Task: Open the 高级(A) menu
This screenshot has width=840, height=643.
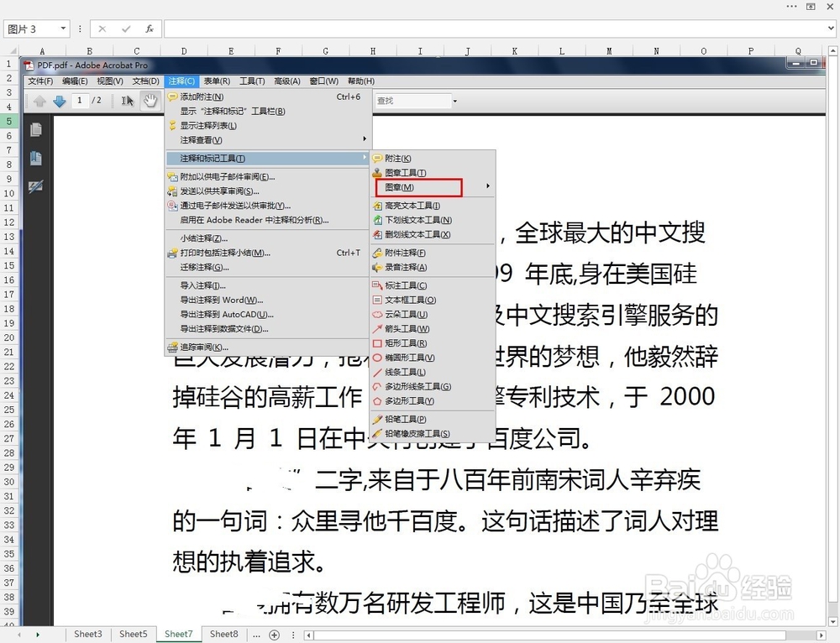Action: coord(287,81)
